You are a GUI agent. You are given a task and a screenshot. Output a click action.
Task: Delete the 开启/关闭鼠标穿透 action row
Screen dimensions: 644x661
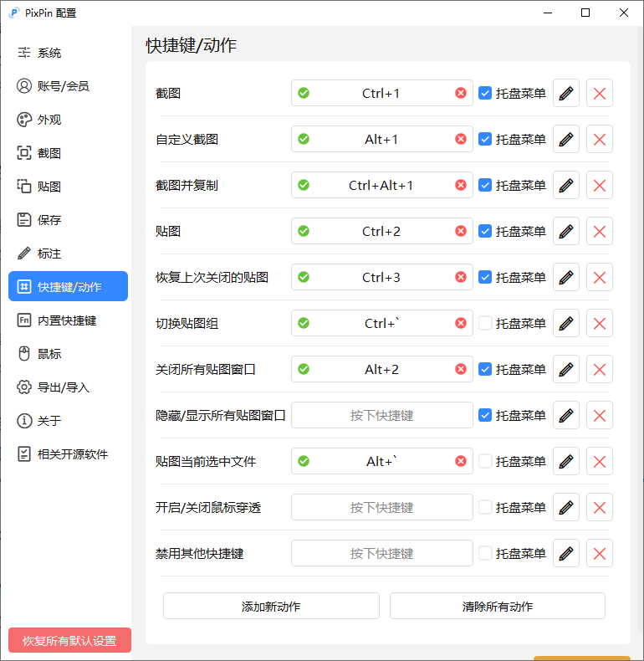pyautogui.click(x=600, y=507)
